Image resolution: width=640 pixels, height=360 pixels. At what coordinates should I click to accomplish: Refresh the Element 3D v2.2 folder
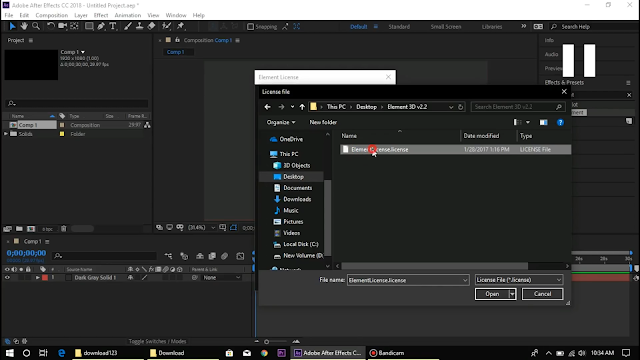click(460, 107)
